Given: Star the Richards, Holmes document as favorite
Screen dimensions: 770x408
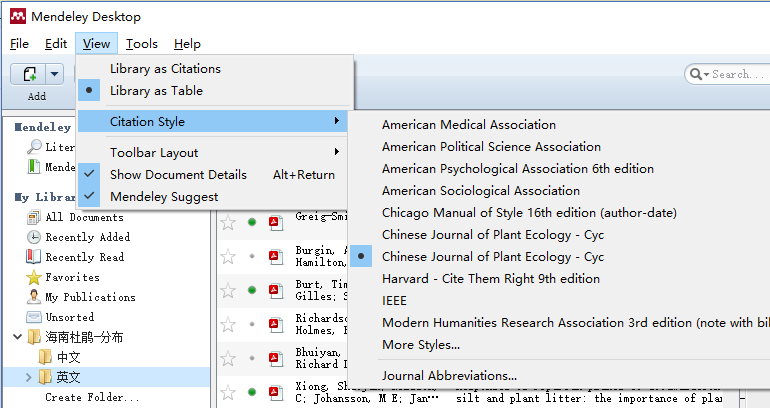Looking at the screenshot, I should 228,324.
